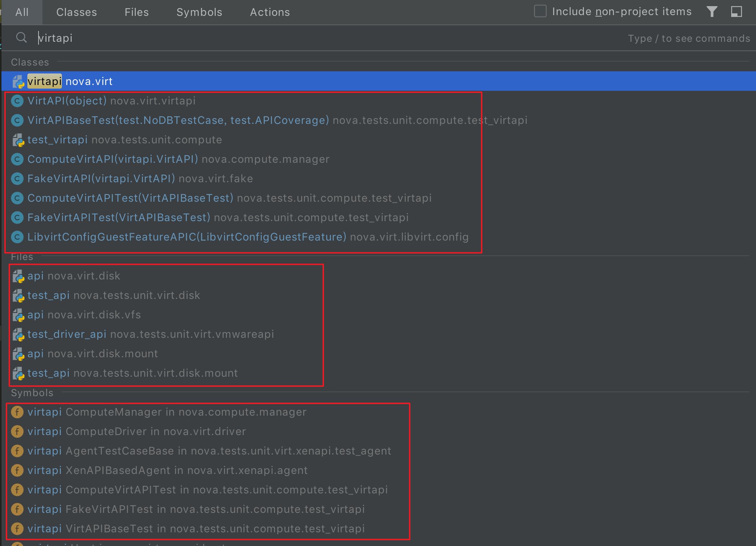Screen dimensions: 756x546
Task: Open ComputeVirtAPITest(VirtAPIBaseTest) class result
Action: click(130, 198)
